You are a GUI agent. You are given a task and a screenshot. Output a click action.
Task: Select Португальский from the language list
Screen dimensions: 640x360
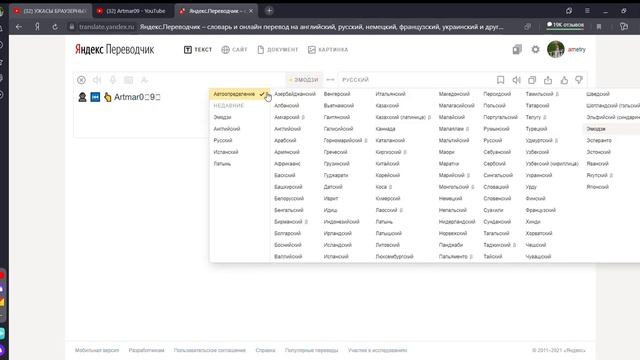tap(500, 117)
